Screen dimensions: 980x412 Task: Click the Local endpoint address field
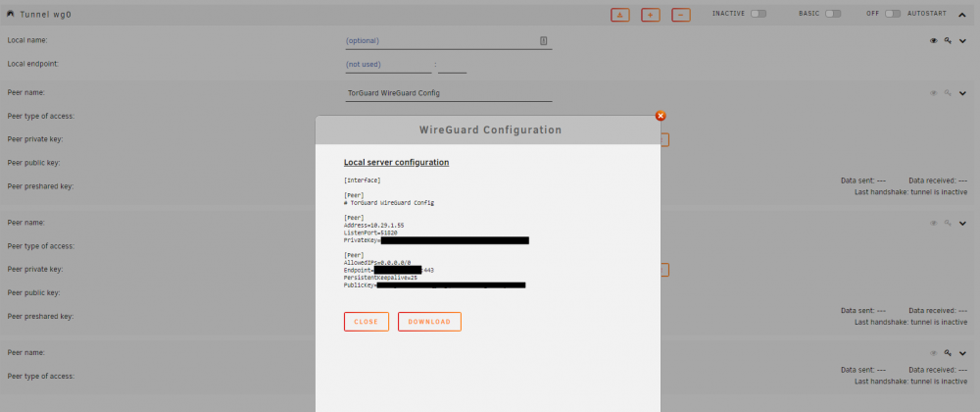(x=388, y=65)
